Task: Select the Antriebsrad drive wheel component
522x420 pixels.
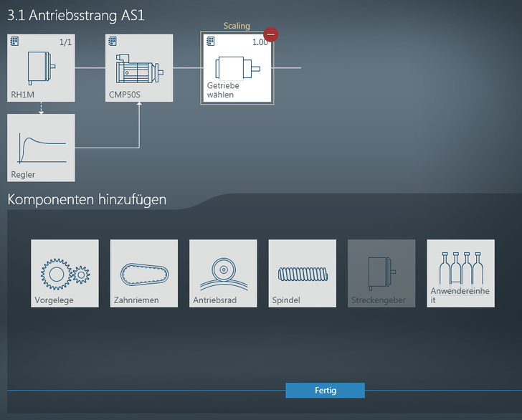Action: pyautogui.click(x=223, y=273)
